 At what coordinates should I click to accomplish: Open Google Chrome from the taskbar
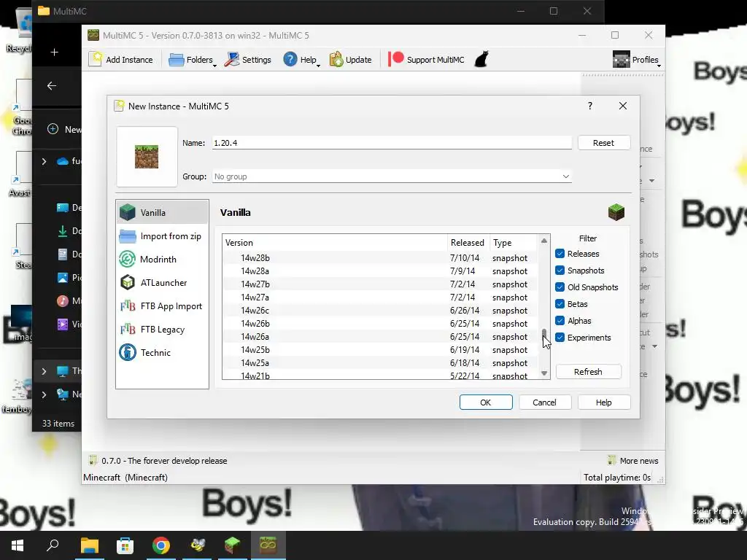pos(161,545)
